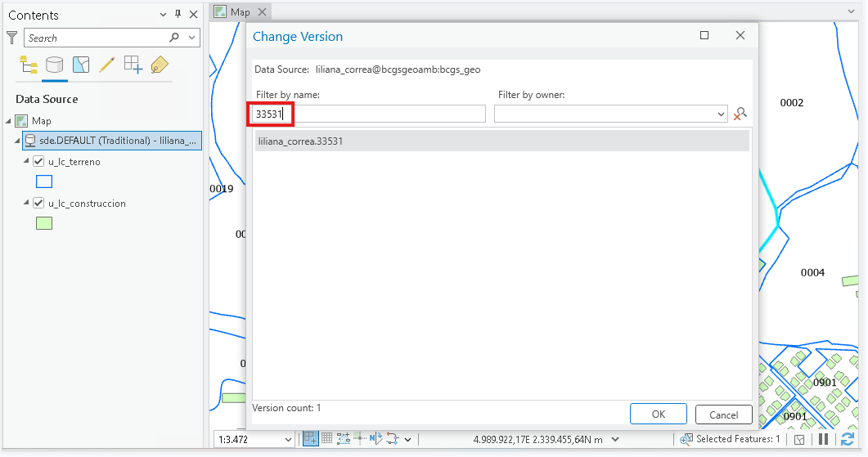Open the Contents search options dropdown
This screenshot has height=457, width=868.
191,38
